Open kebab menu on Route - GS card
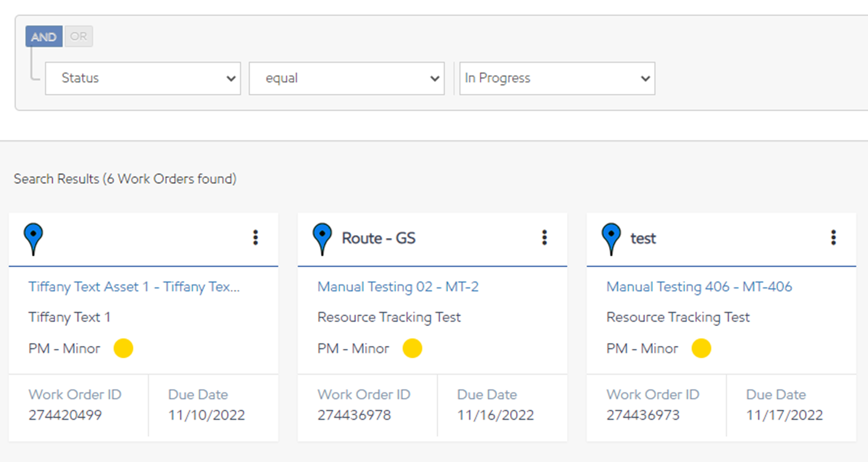Image resolution: width=868 pixels, height=462 pixels. pos(544,237)
